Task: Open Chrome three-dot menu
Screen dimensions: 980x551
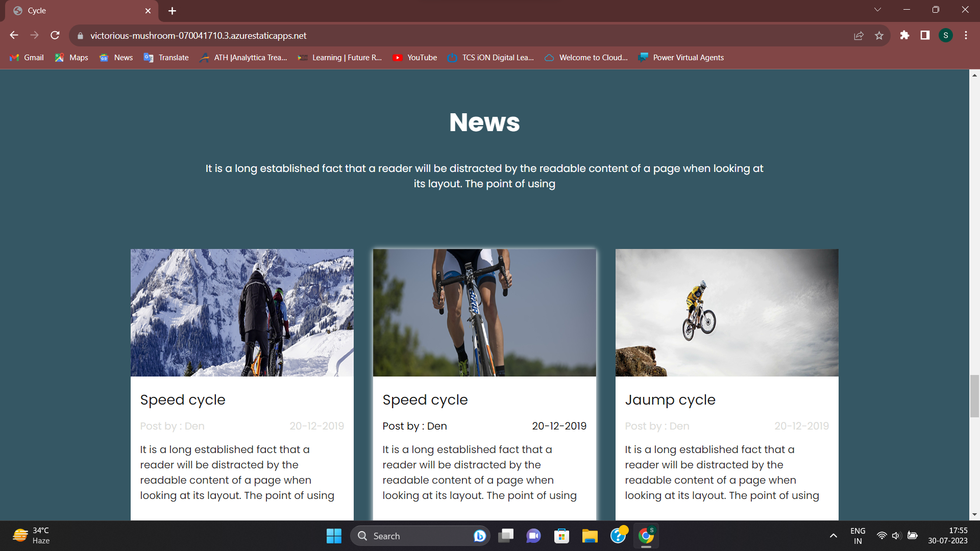Action: point(966,35)
